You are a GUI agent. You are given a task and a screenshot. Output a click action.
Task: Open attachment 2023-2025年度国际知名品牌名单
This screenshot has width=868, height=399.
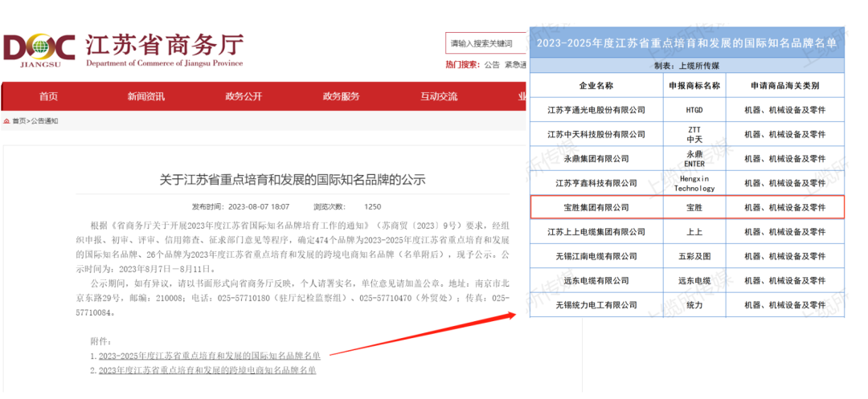click(209, 356)
